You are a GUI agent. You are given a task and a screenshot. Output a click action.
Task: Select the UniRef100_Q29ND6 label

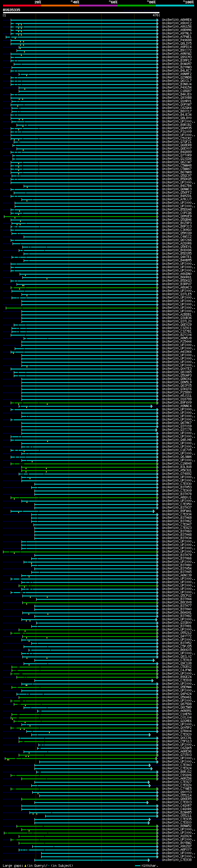click(177, 78)
